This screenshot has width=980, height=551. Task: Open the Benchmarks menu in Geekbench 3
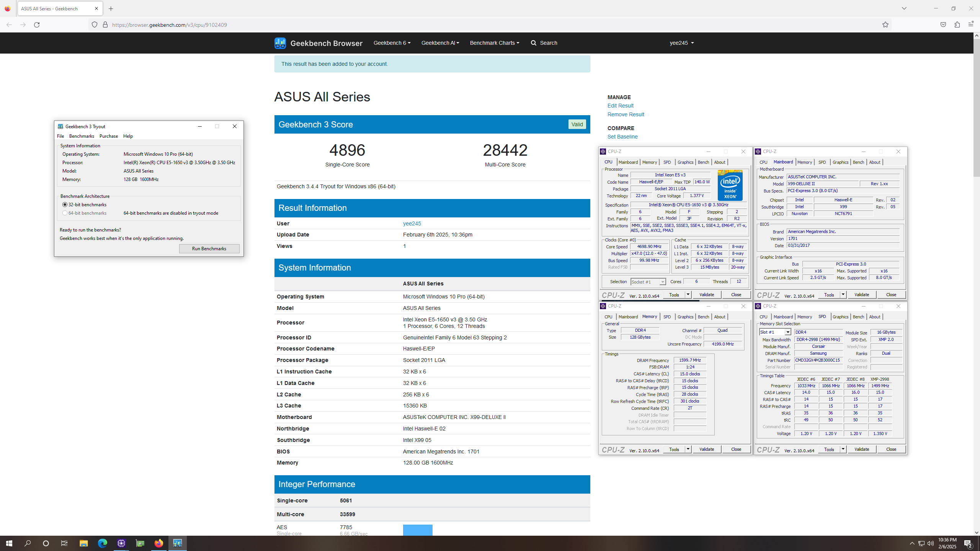pyautogui.click(x=82, y=136)
